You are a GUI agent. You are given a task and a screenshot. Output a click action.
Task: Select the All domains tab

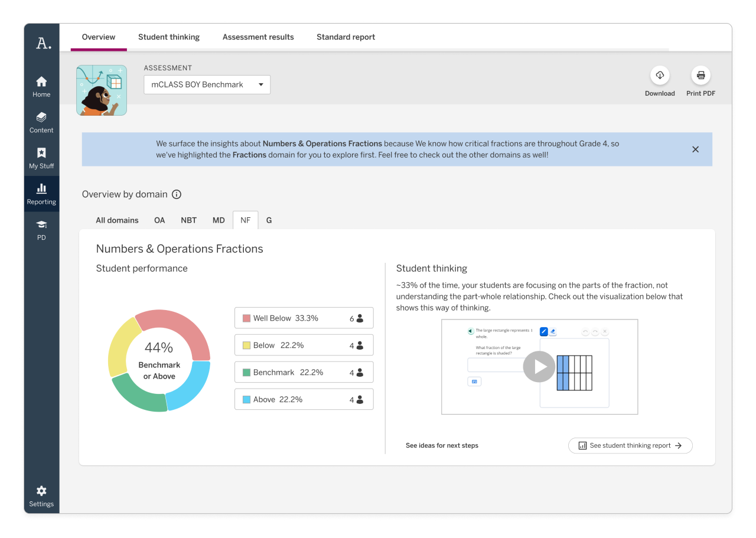[117, 220]
